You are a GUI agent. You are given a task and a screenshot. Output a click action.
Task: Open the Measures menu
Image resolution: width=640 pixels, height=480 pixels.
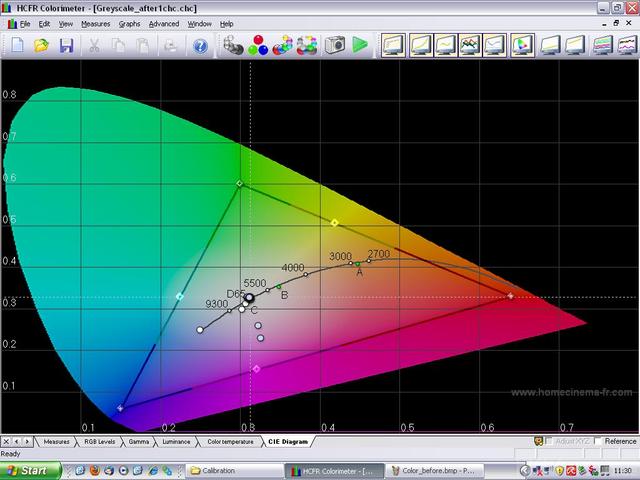coord(96,24)
